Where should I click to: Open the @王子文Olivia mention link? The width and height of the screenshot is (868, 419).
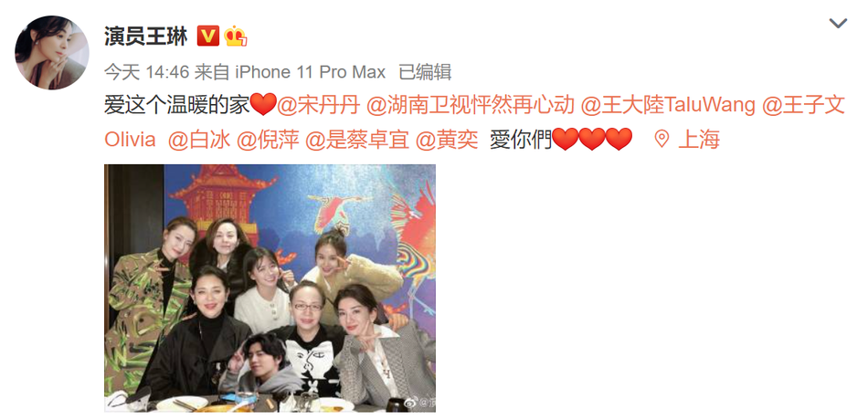[x=804, y=105]
